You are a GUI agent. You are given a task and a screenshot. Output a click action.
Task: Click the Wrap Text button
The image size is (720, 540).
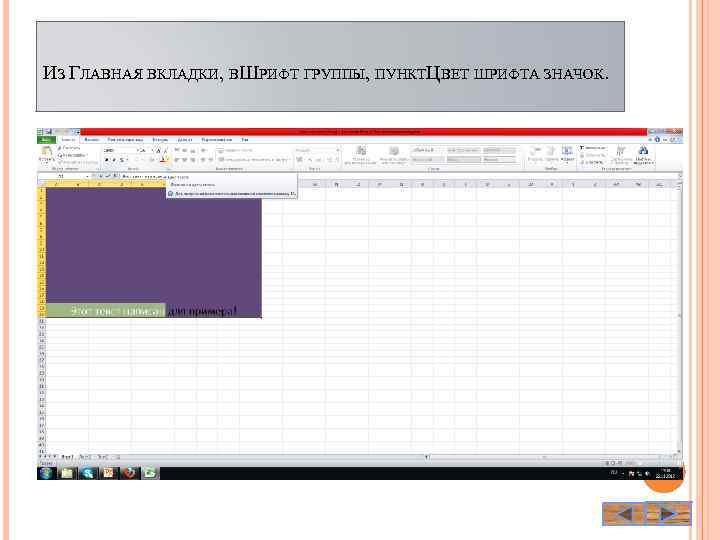tap(235, 150)
